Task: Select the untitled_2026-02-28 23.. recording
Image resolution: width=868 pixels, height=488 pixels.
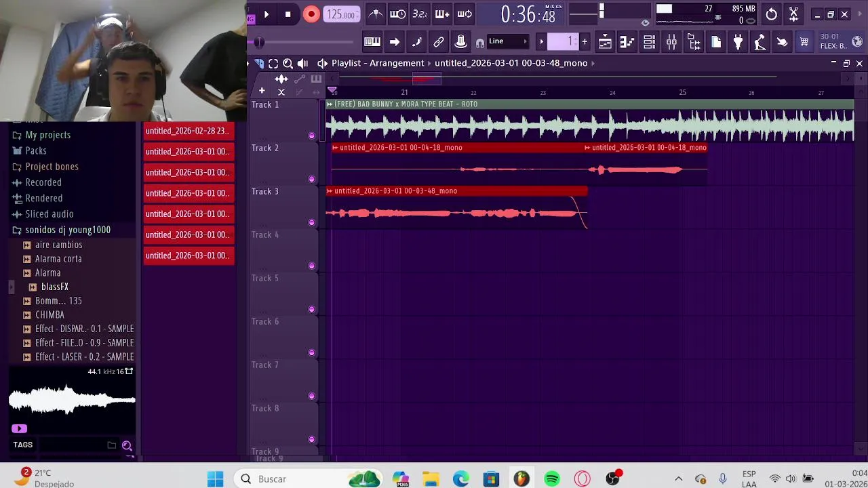Action: point(189,131)
